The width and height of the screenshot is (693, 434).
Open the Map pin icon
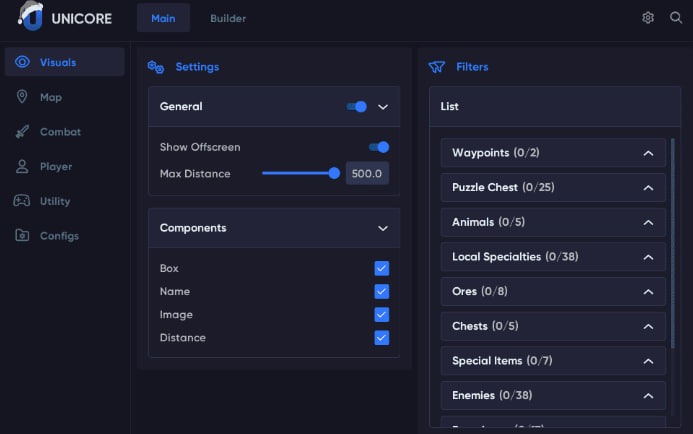click(22, 97)
